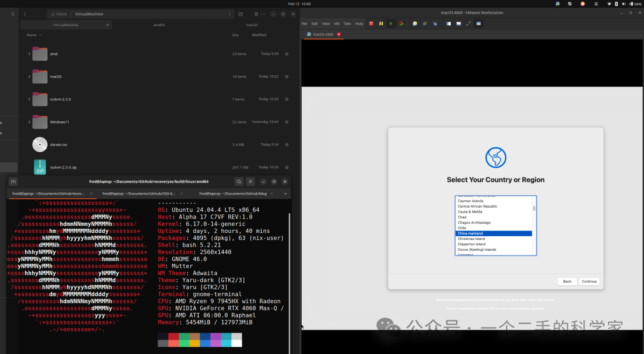This screenshot has height=354, width=644.
Task: Select Ceuta & Melilla
Action: point(494,212)
